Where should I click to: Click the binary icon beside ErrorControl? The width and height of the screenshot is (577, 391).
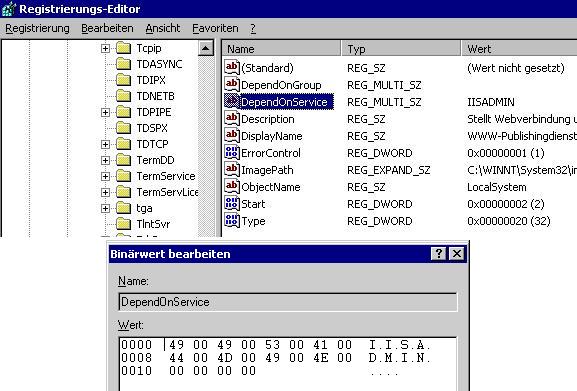[232, 152]
